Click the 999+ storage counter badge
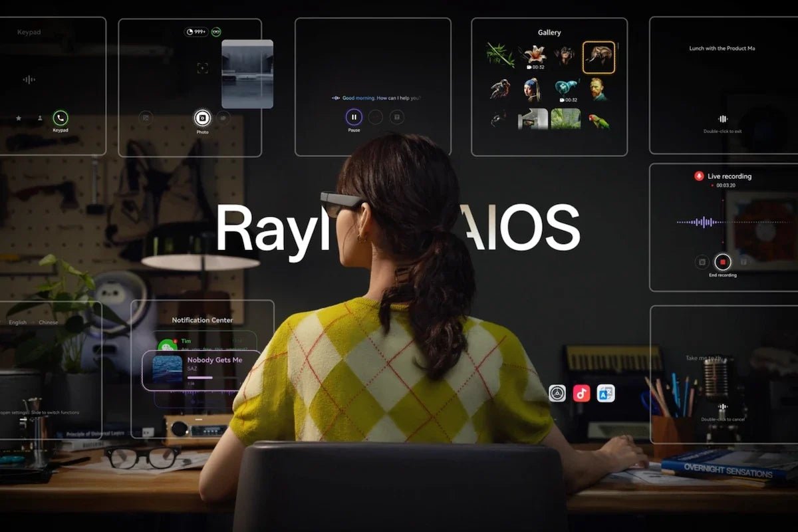798x532 pixels. point(196,32)
